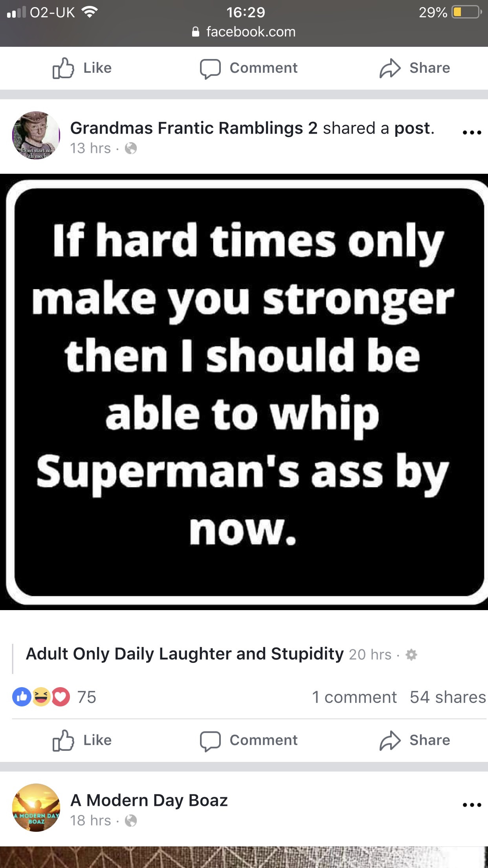
Task: Open Grandmas Frantic Ramblings 2 profile picture
Action: (36, 135)
